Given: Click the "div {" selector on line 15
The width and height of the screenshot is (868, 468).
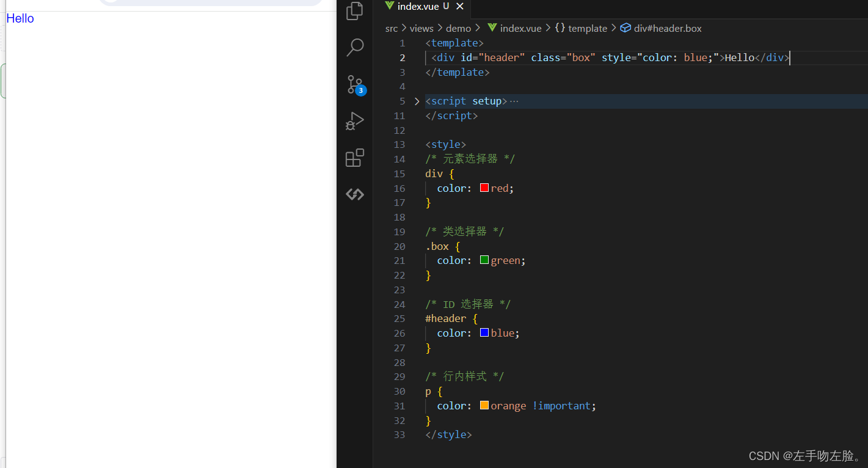Looking at the screenshot, I should 440,174.
